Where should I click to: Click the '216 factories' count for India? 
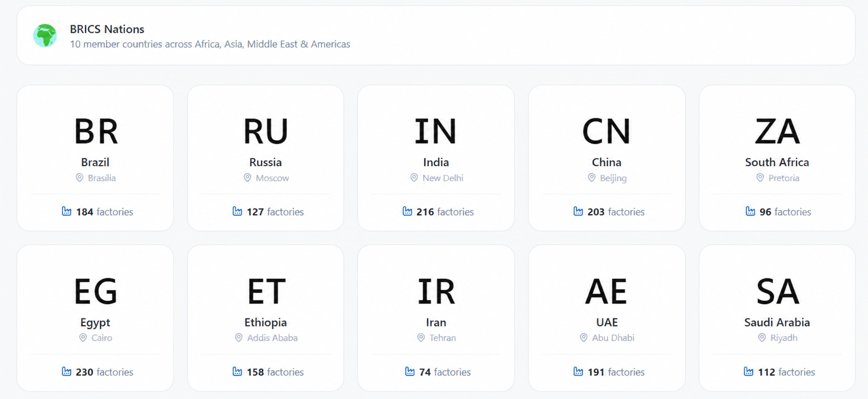[445, 212]
